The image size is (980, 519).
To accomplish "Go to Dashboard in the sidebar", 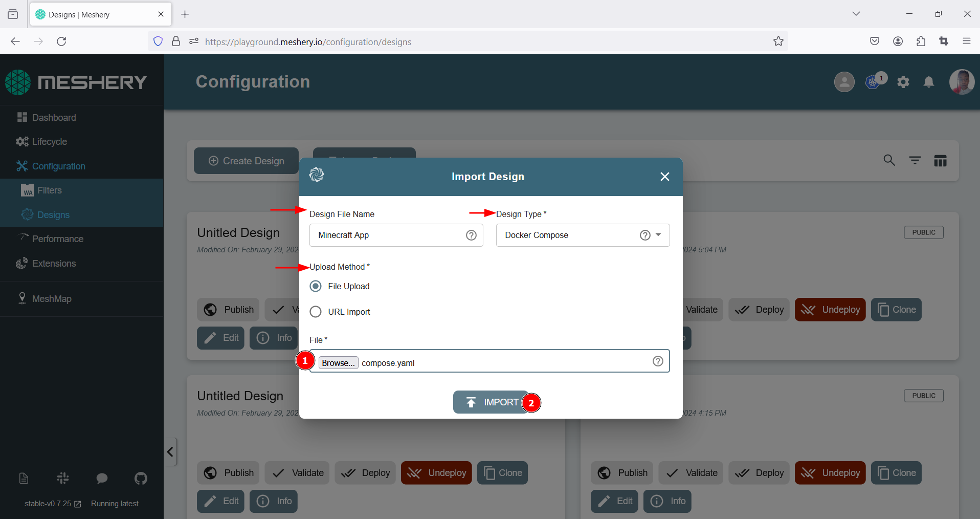I will (x=54, y=118).
